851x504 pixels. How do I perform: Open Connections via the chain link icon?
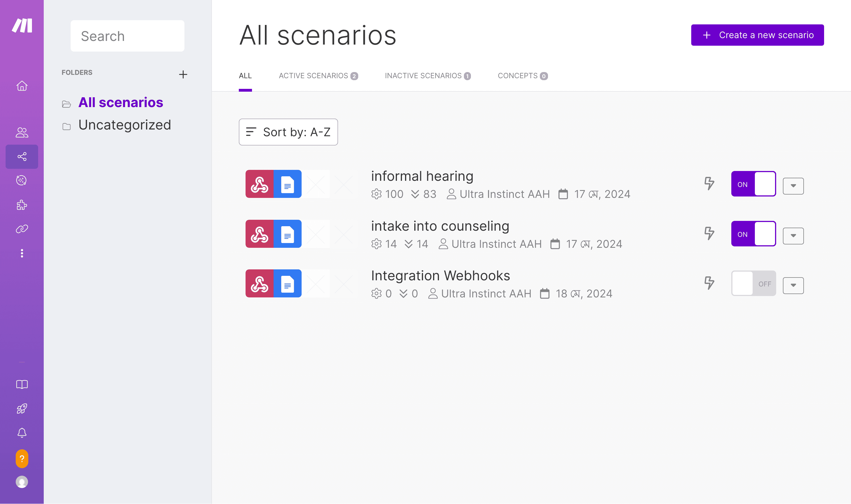click(21, 228)
